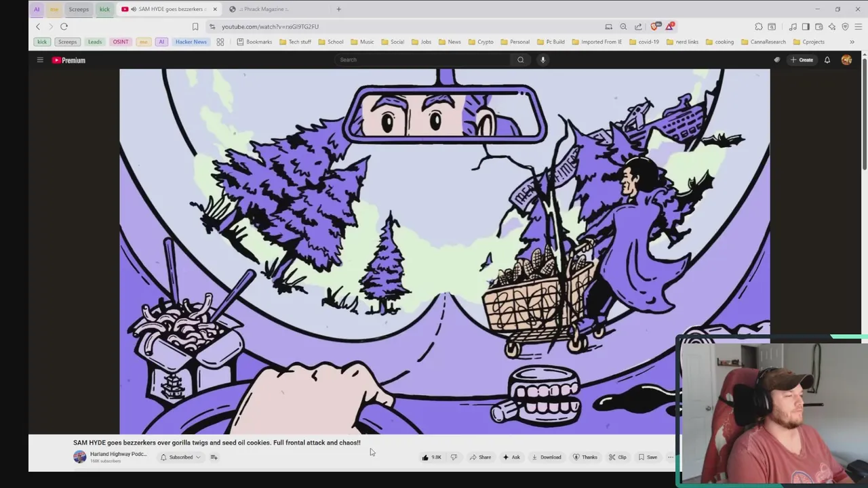This screenshot has height=488, width=868.
Task: Expand the AI tab group
Action: [x=37, y=9]
